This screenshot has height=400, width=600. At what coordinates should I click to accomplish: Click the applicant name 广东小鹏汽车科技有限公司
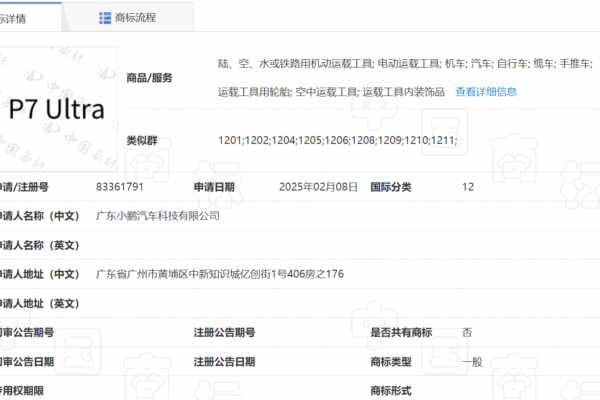[158, 216]
